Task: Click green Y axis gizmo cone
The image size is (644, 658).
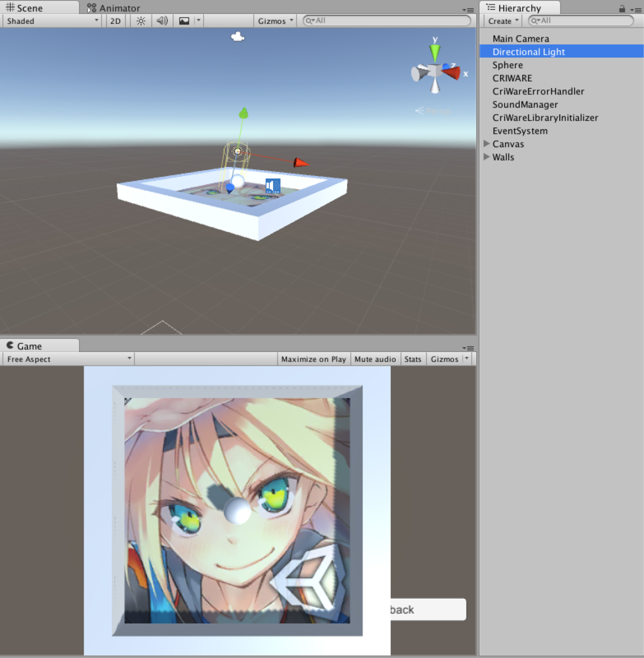Action: (x=435, y=53)
